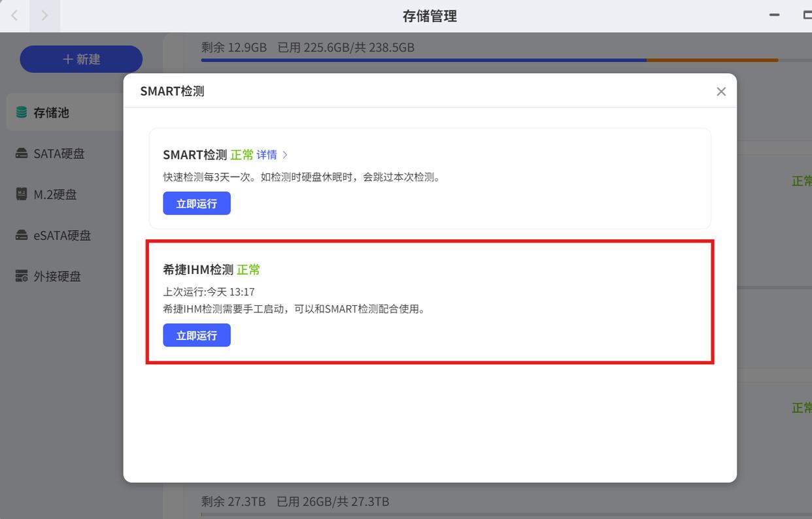Close the SMART检测 dialog
This screenshot has height=519, width=812.
[721, 92]
